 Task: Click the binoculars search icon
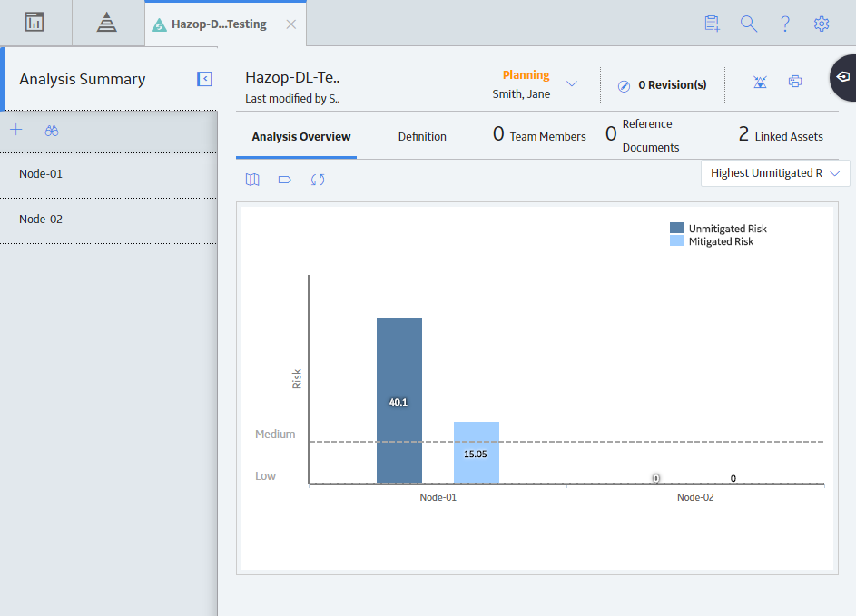tap(52, 131)
